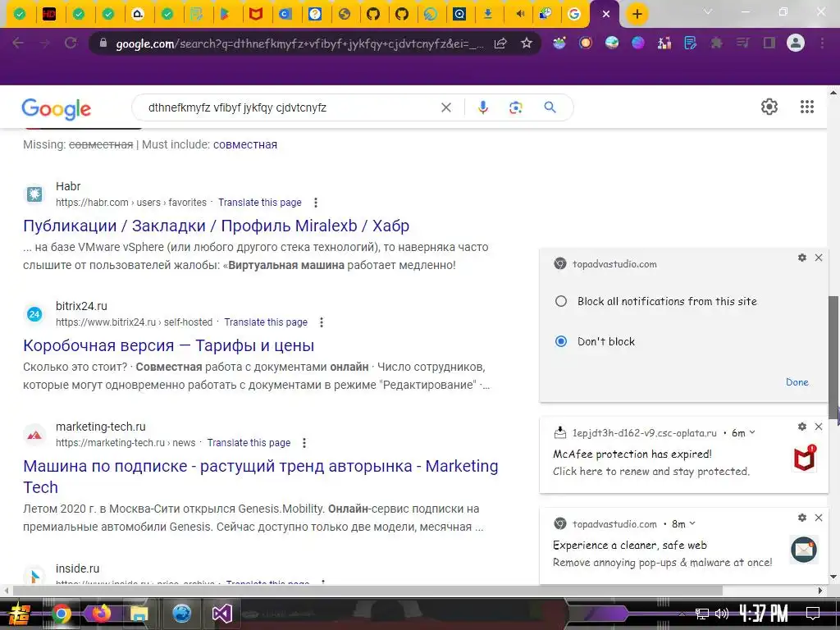
Task: Switch to the McAfee tab
Action: click(x=256, y=14)
